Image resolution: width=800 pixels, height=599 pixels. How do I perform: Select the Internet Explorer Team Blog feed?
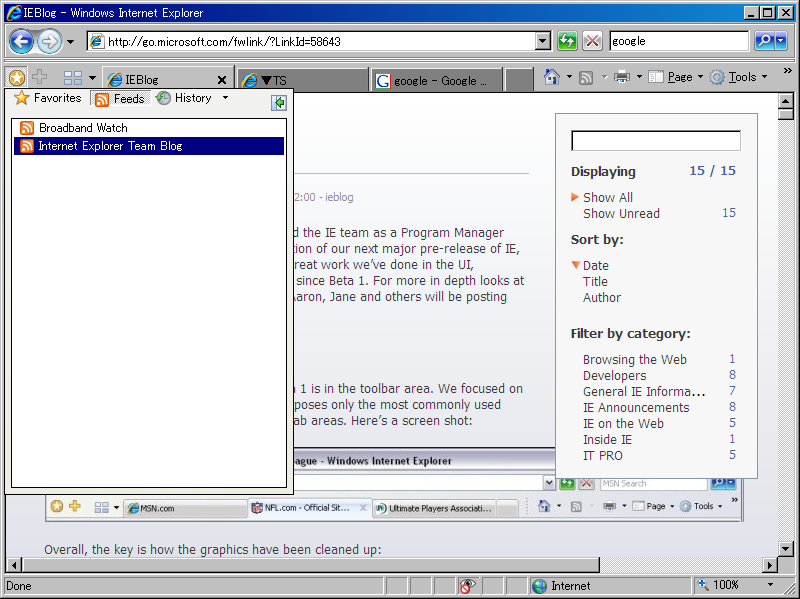(148, 146)
